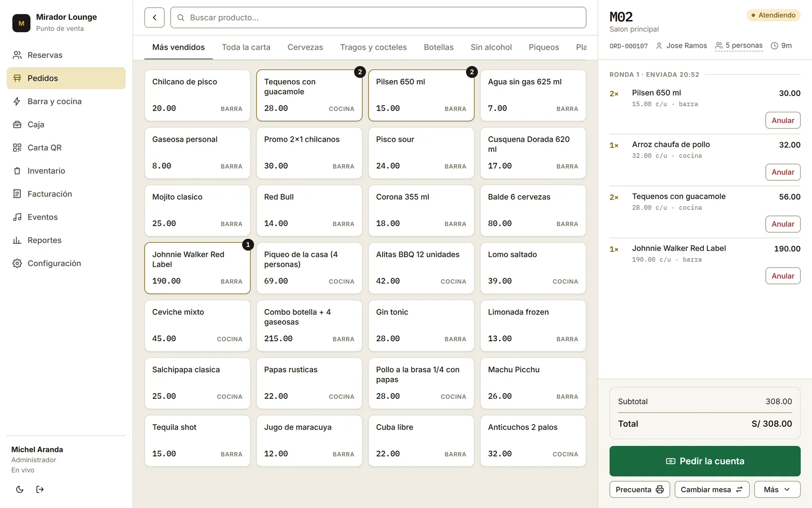The width and height of the screenshot is (812, 508).
Task: Click the Cambiar mesa button
Action: (712, 489)
